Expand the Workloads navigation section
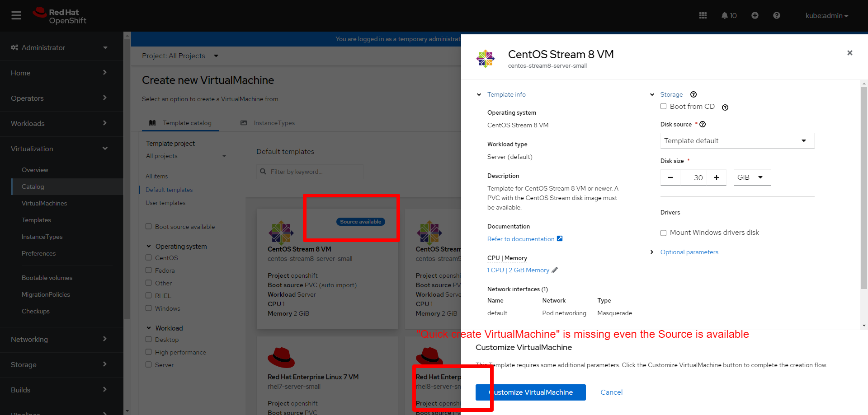 61,124
